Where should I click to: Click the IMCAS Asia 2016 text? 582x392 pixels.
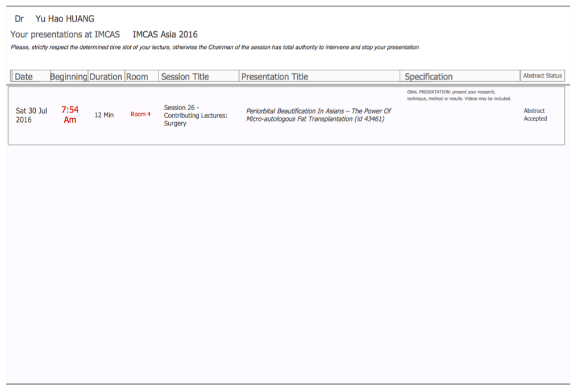165,35
